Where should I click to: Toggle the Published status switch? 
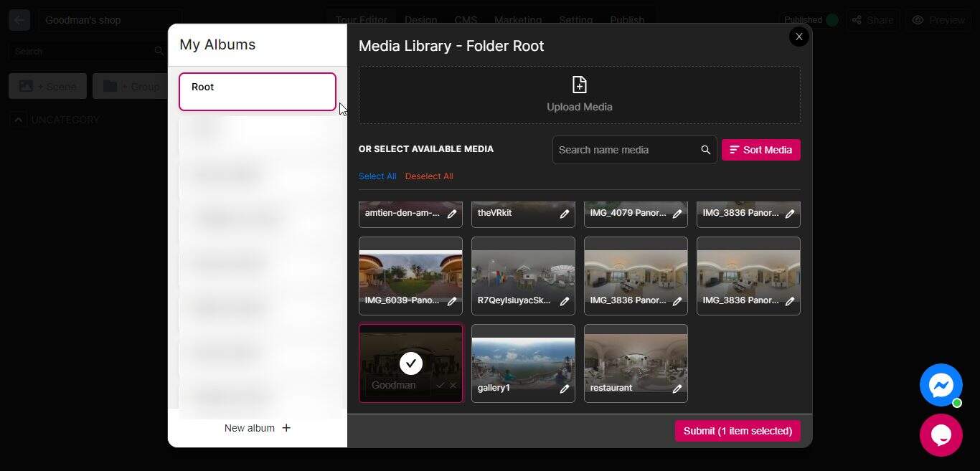(832, 20)
